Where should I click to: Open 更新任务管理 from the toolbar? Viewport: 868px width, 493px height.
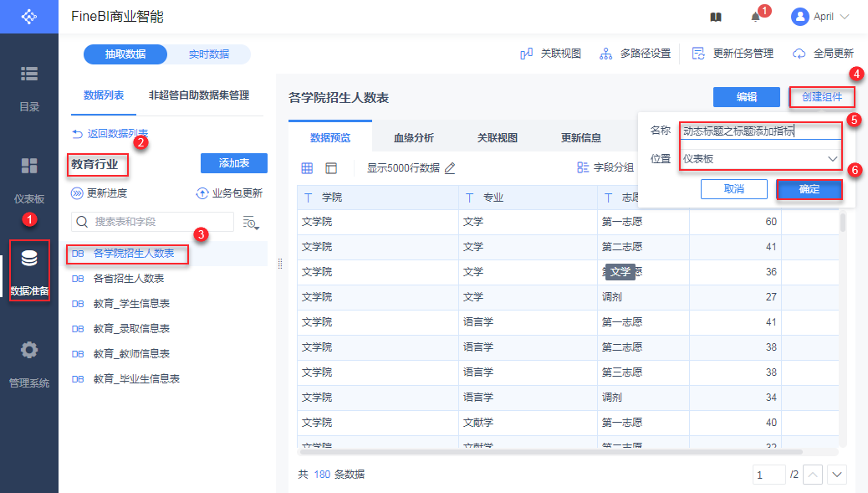[x=733, y=54]
